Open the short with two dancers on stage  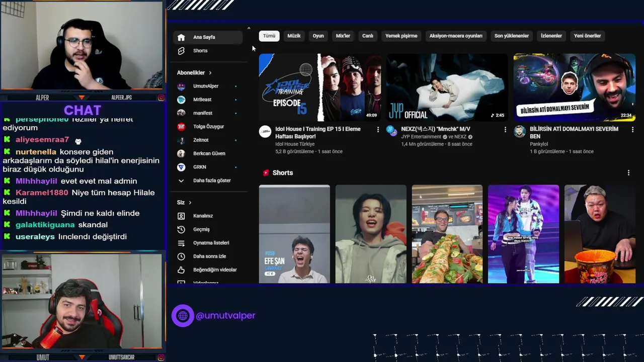click(523, 234)
